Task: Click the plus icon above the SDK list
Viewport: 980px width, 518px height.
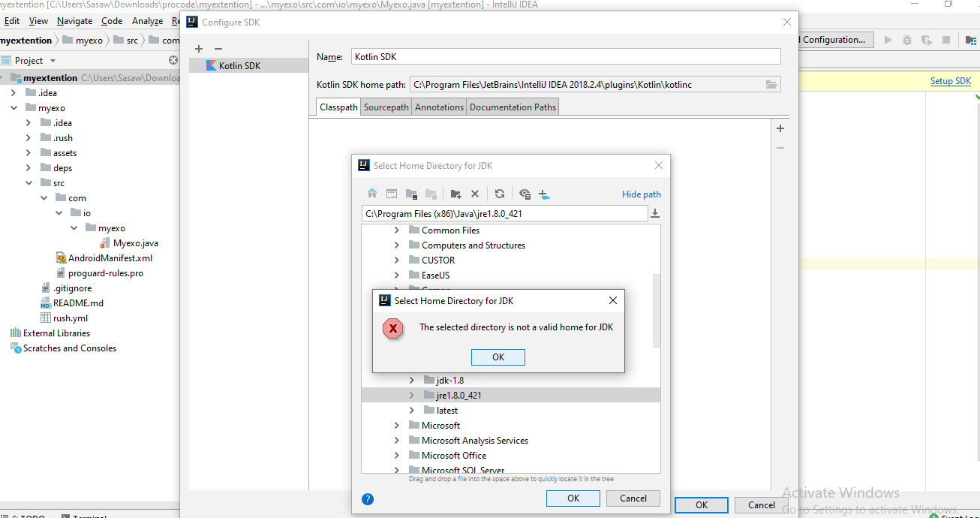Action: pos(199,49)
